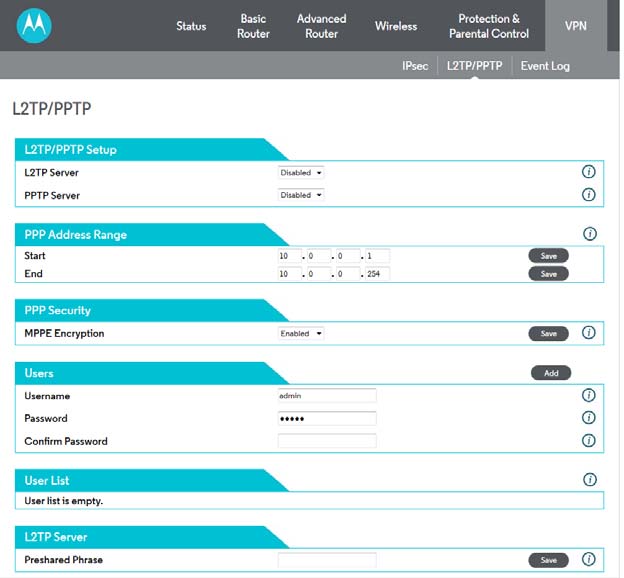Click the L2TP/PPTP page heading

click(x=52, y=109)
